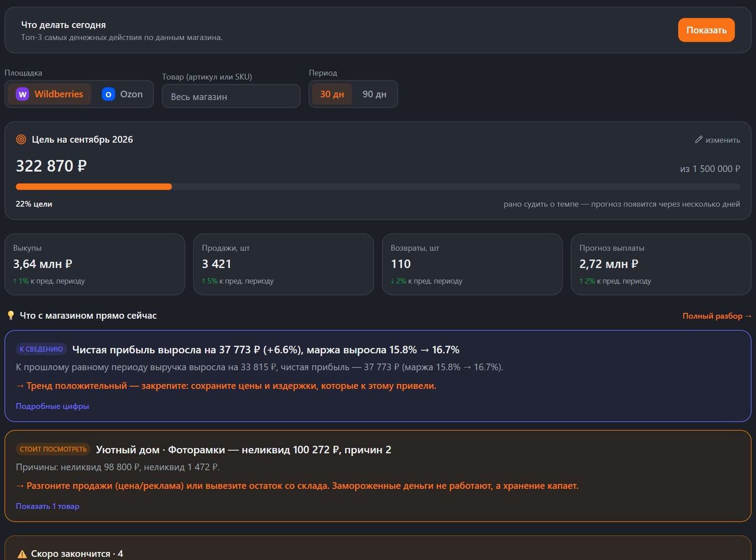Click the orange target icon near goal heading
The height and width of the screenshot is (560, 756).
(x=21, y=139)
